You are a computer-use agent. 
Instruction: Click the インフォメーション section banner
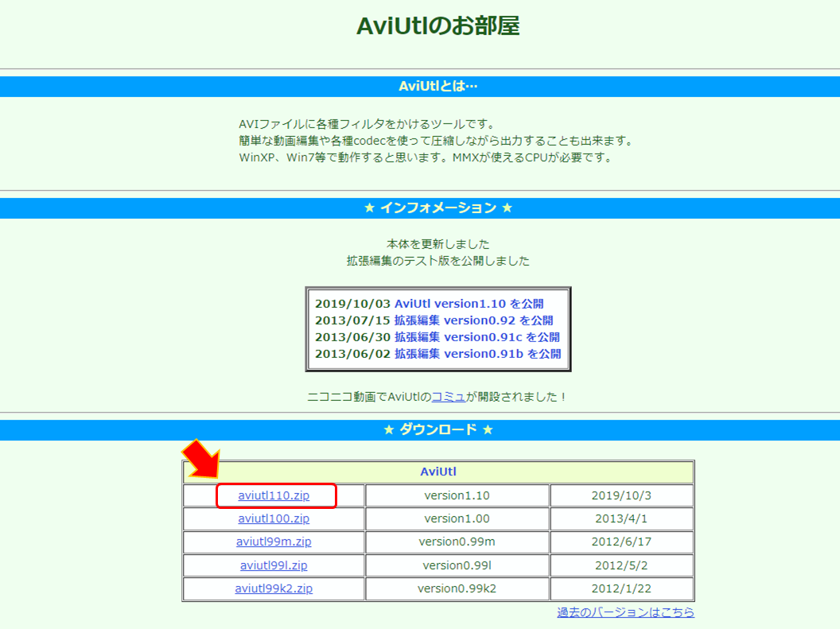(420, 207)
